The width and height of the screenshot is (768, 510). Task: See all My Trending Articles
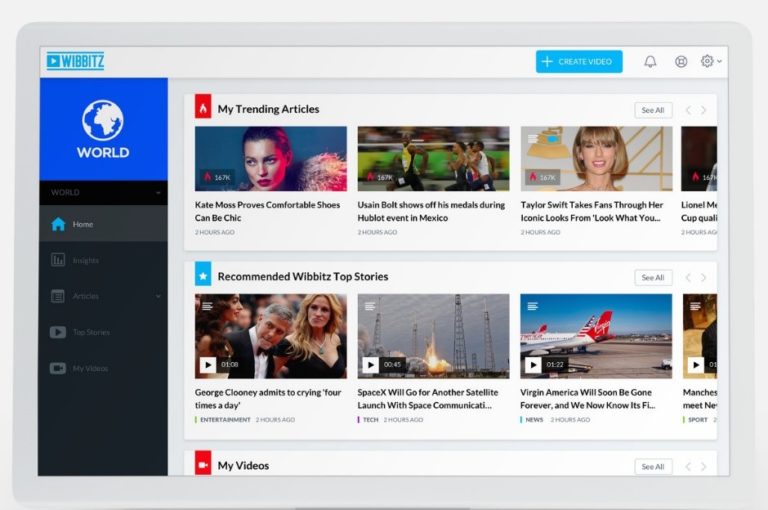pos(653,110)
